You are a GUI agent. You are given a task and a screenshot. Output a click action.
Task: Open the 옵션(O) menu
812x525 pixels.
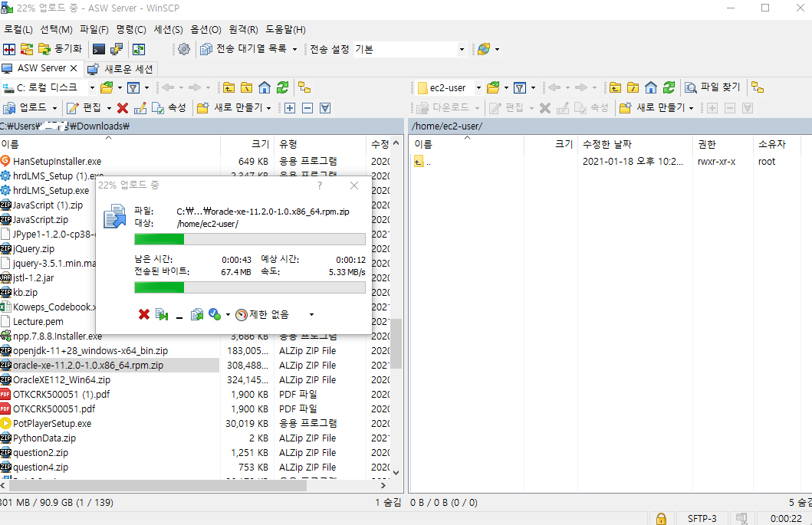[x=205, y=30]
